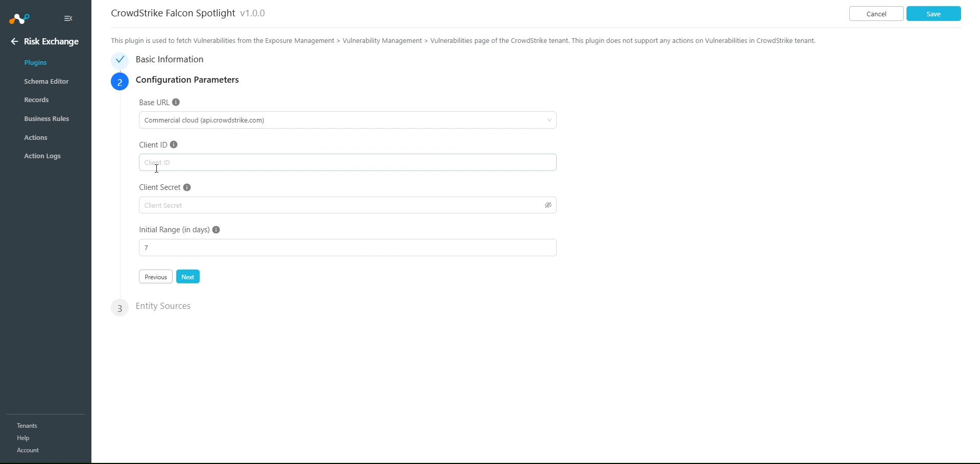This screenshot has height=464, width=980.
Task: Click the Configuration Parameters step title
Action: [x=187, y=80]
